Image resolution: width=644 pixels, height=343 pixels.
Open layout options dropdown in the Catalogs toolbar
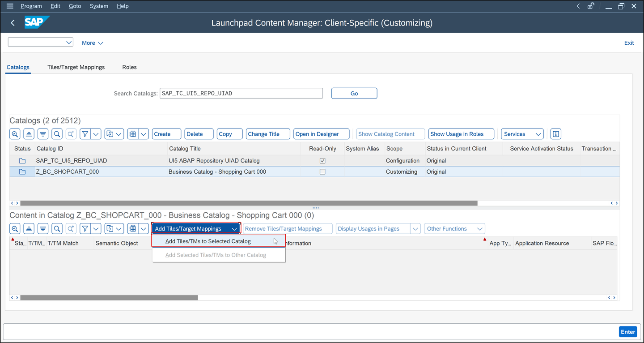tap(144, 134)
